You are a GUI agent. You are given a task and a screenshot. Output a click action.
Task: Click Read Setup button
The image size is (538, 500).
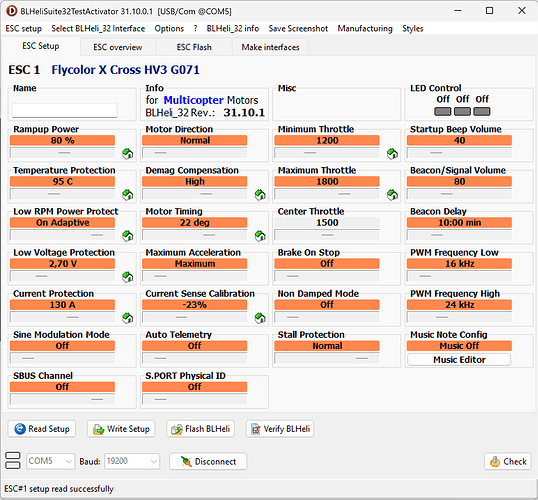(x=42, y=429)
